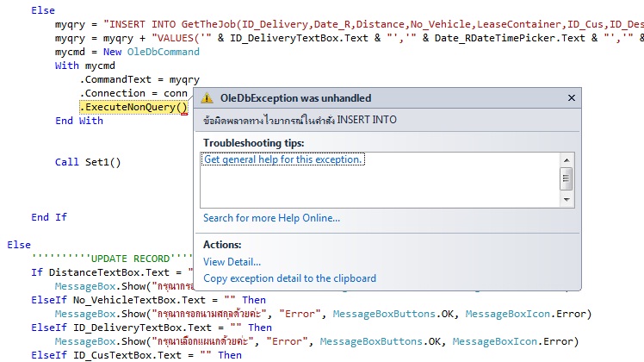Click the troubleshooting tips scrollbar thumb
This screenshot has height=362, width=644.
567,178
